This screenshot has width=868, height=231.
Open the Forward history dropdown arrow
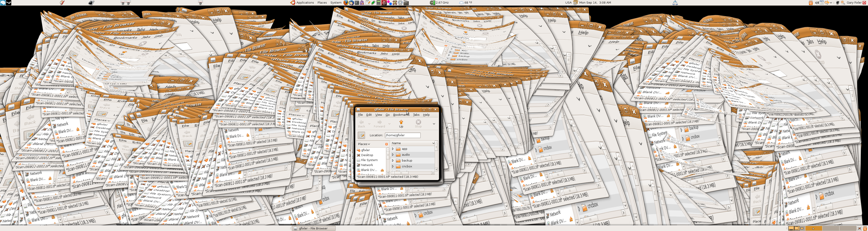point(389,124)
